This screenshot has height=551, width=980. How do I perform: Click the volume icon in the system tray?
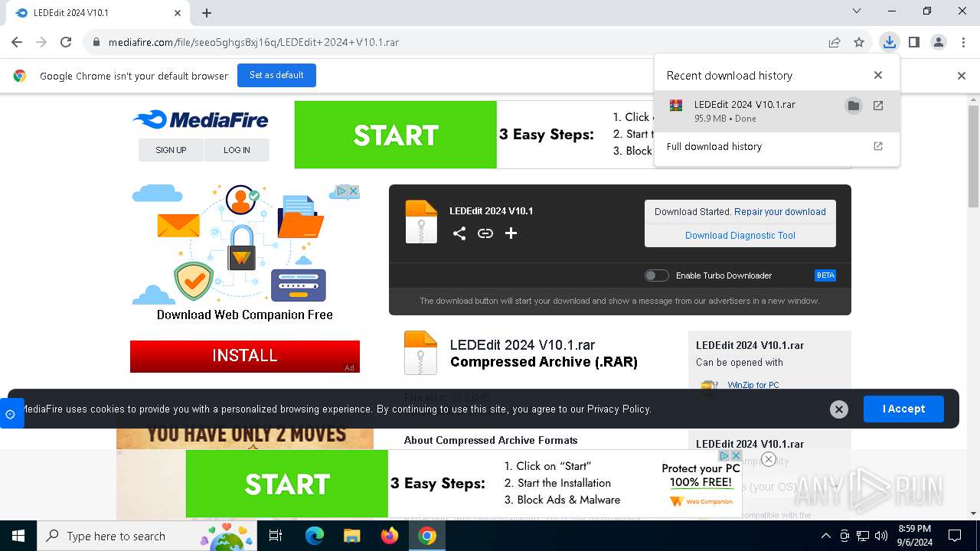(881, 536)
